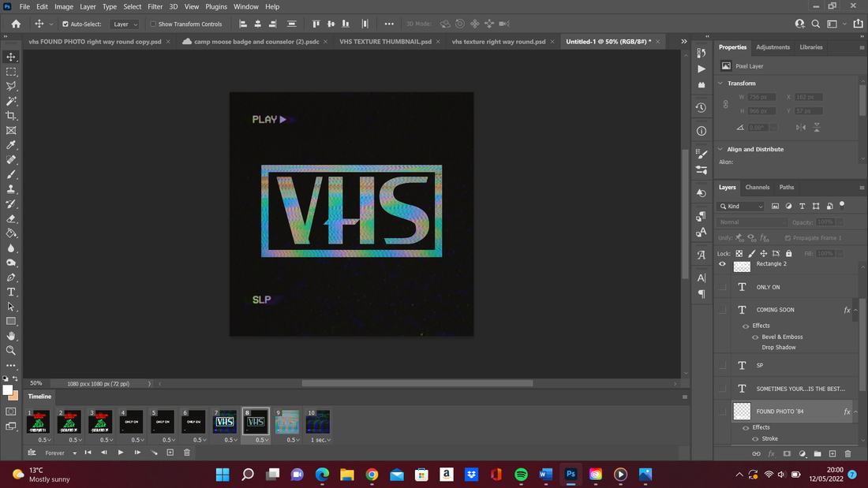Select the Eraser tool
The height and width of the screenshot is (488, 868).
11,218
